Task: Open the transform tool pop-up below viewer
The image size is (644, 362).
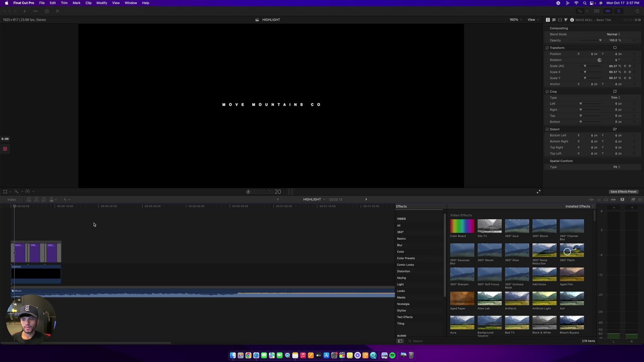Action: pyautogui.click(x=6, y=192)
